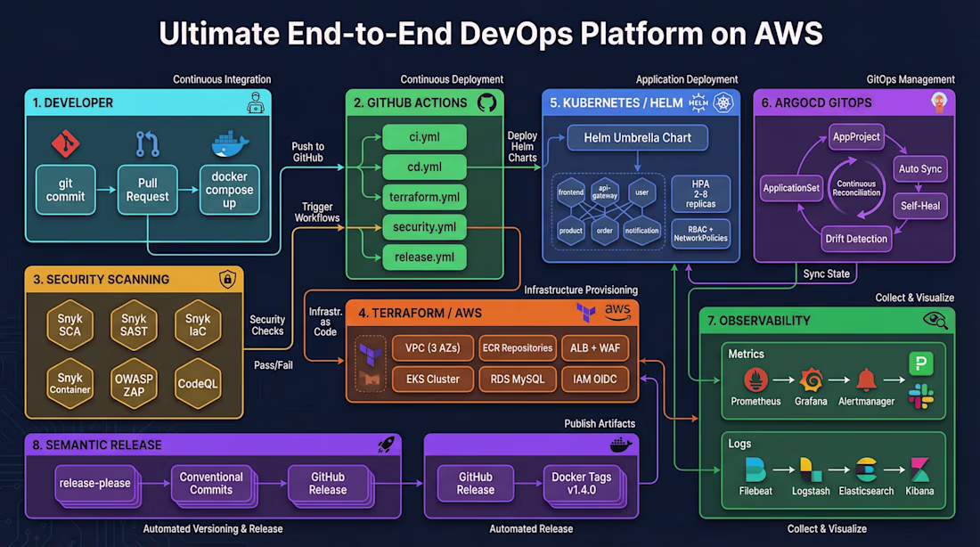Open the ci.yml workflow box

pos(424,137)
